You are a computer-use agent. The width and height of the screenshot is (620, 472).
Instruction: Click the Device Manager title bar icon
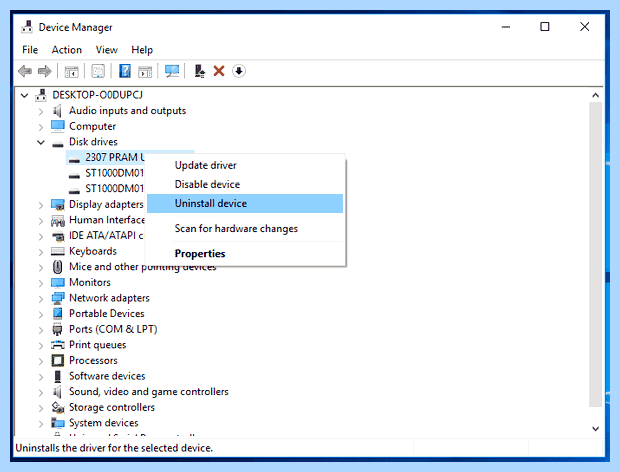click(27, 27)
